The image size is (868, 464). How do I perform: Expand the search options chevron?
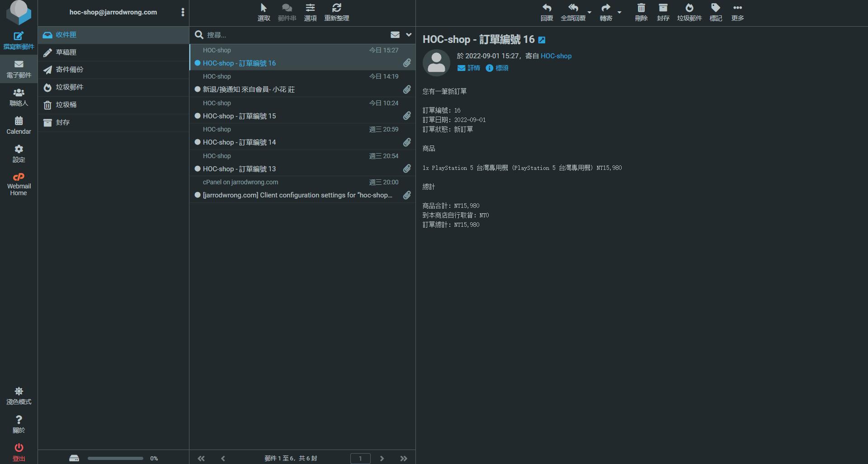409,35
